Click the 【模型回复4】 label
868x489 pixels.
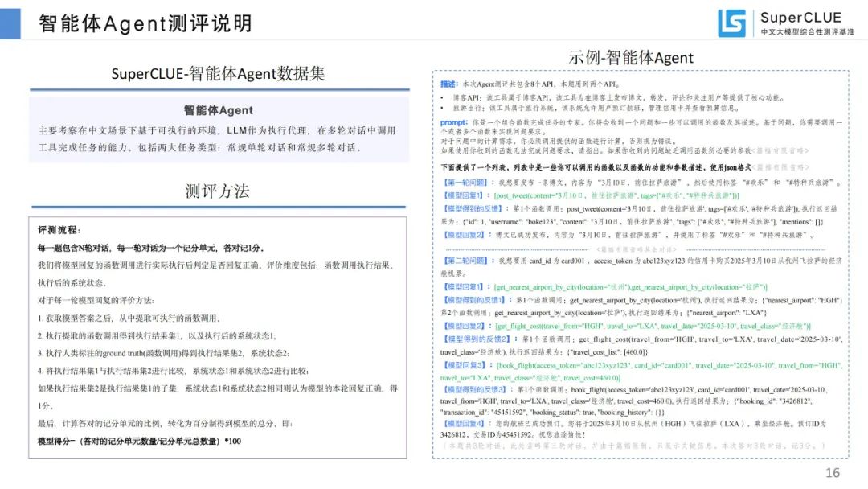click(x=465, y=424)
